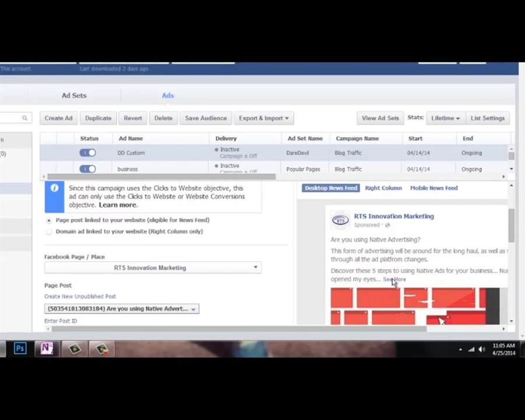
Task: Sort by the Ad Set Name column header
Action: pos(305,138)
